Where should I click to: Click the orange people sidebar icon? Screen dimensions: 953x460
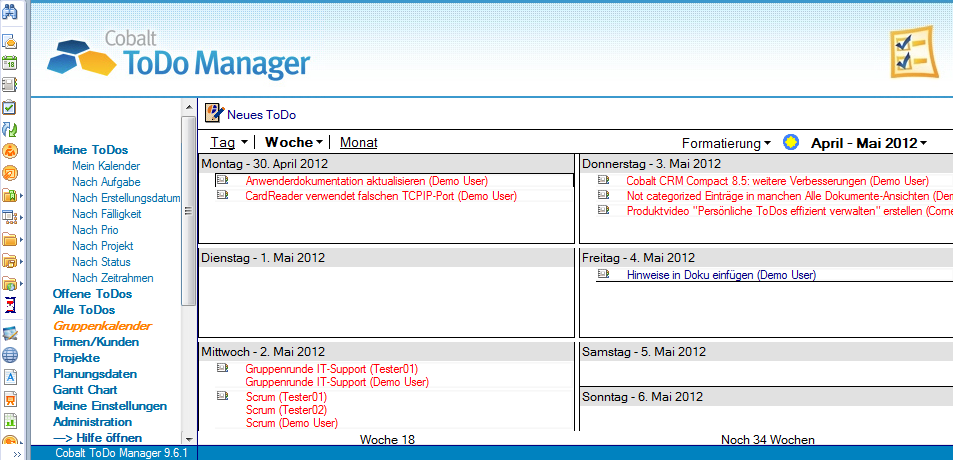pyautogui.click(x=10, y=151)
